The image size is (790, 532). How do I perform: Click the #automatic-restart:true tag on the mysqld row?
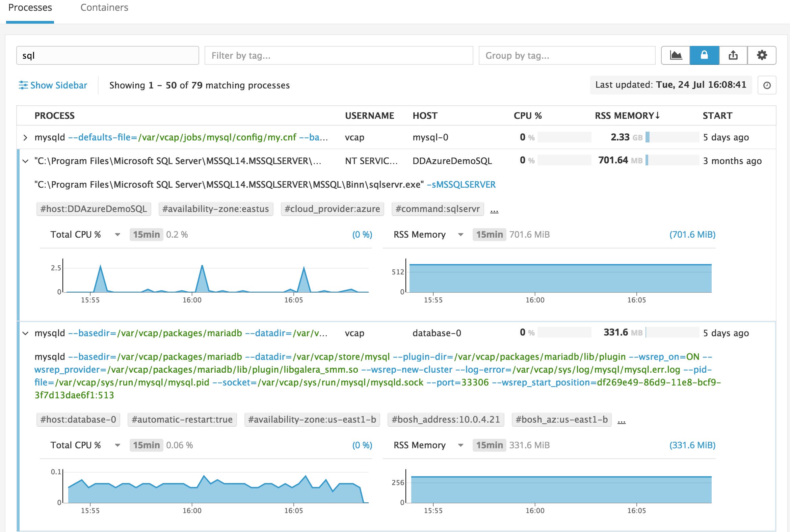coord(183,420)
